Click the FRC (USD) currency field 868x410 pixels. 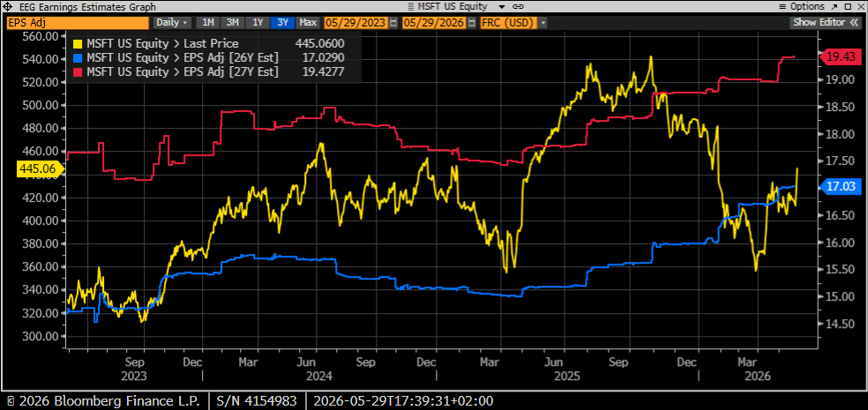click(508, 23)
